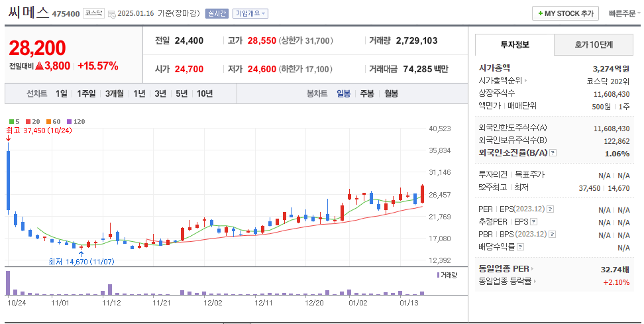
Task: Click the MY STOCK 추가 button
Action: pos(565,13)
